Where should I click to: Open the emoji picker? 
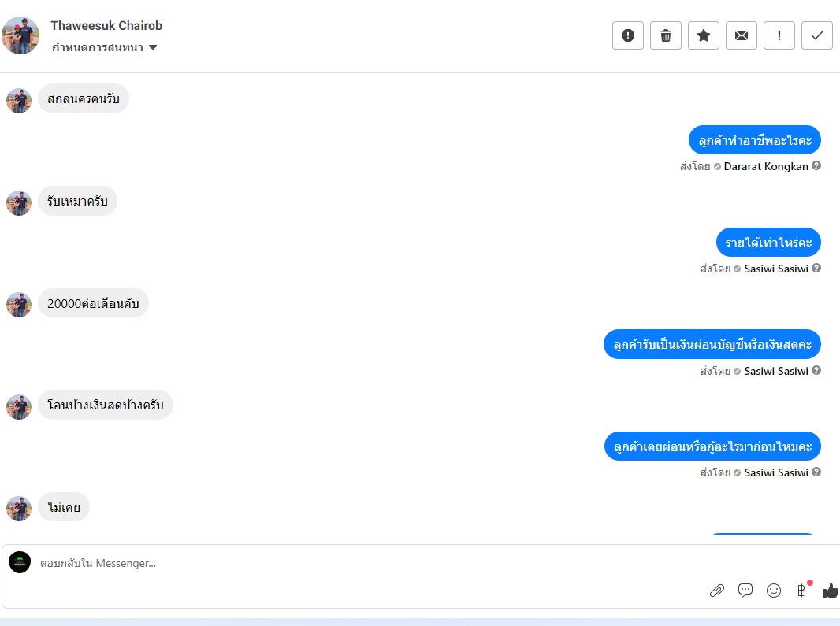[774, 591]
